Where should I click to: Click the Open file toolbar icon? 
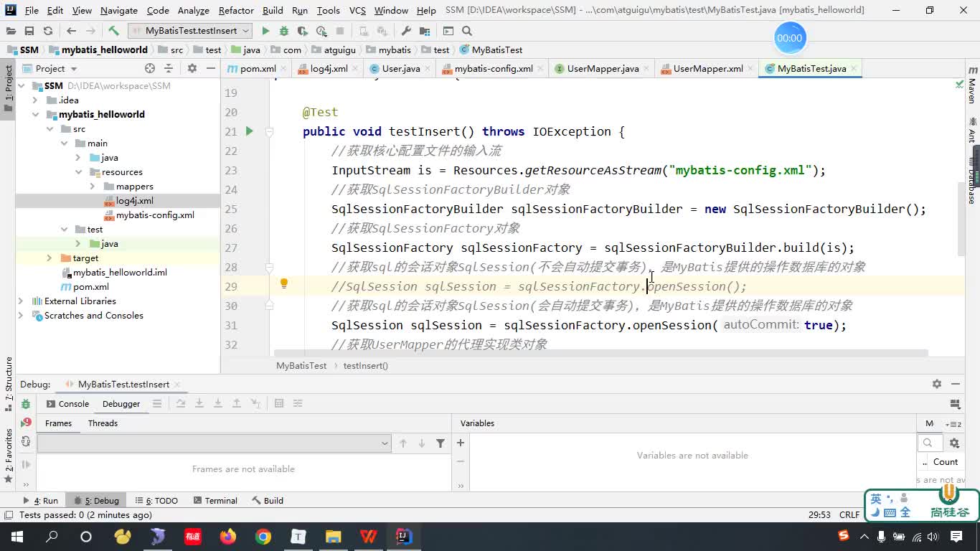click(11, 31)
